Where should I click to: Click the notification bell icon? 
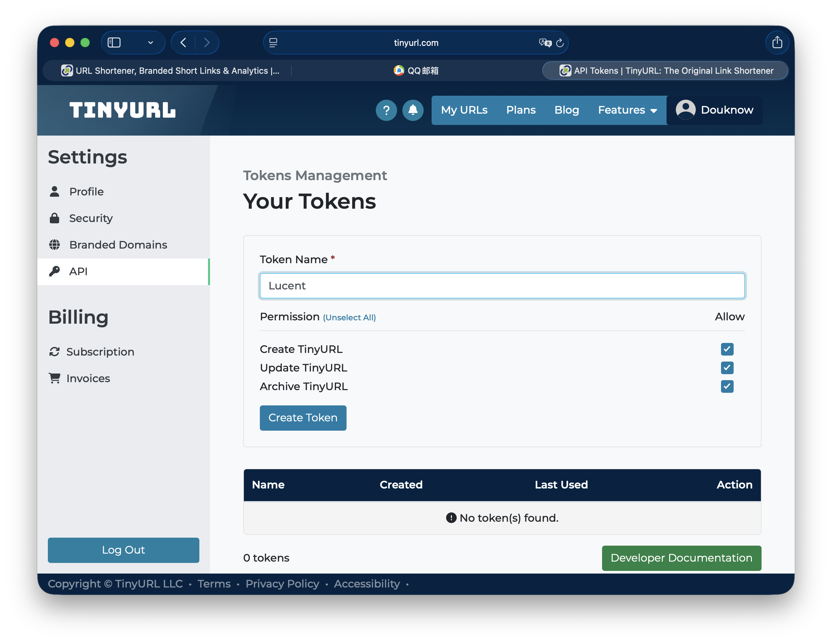pyautogui.click(x=413, y=110)
